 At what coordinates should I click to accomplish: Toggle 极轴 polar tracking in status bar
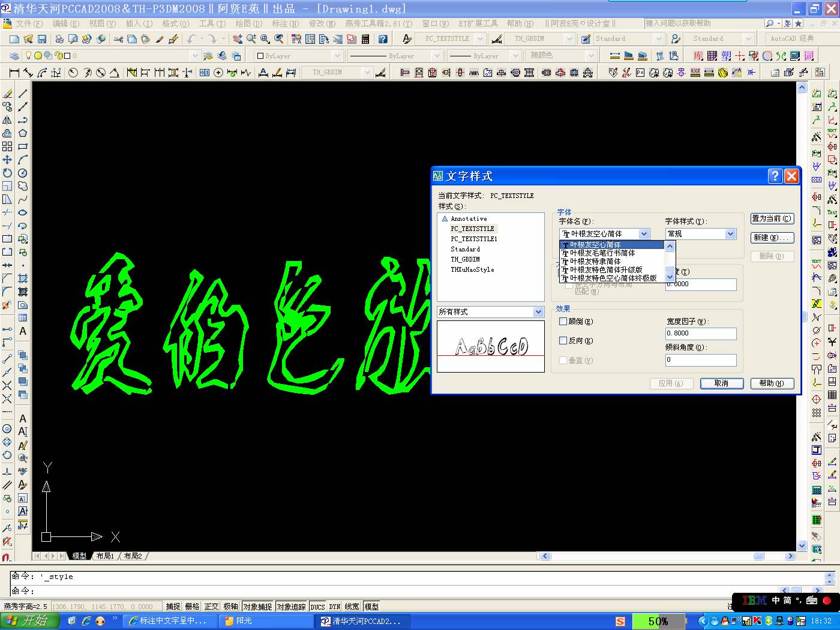[x=230, y=607]
